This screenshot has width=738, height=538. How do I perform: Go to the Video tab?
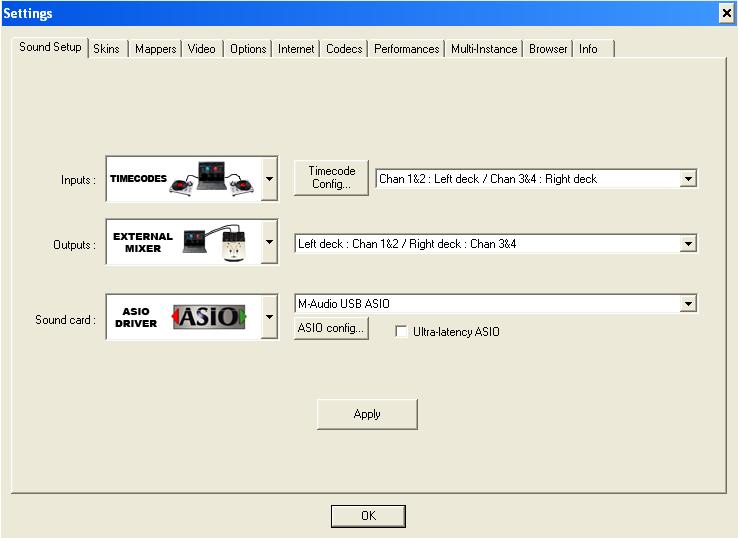pyautogui.click(x=201, y=49)
